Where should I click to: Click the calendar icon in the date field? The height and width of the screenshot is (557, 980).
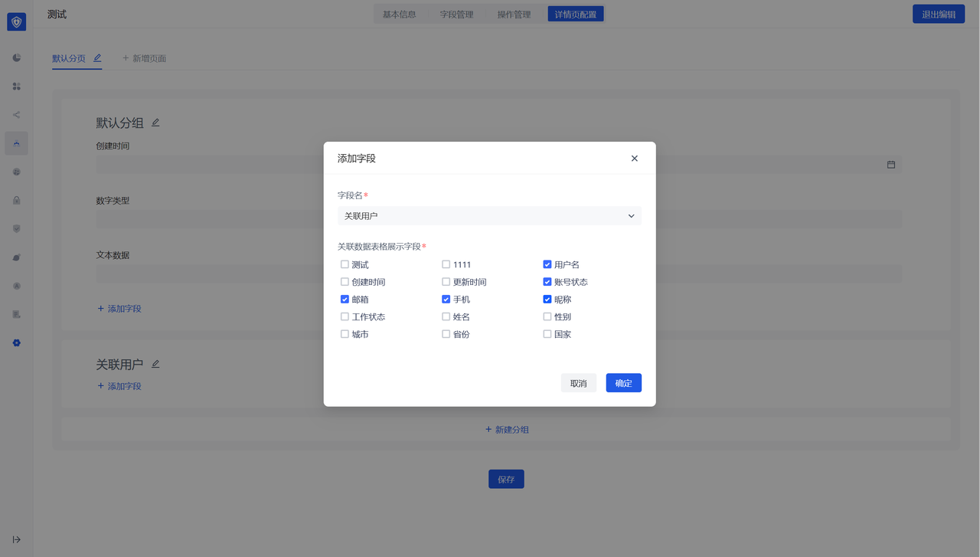[x=891, y=165]
